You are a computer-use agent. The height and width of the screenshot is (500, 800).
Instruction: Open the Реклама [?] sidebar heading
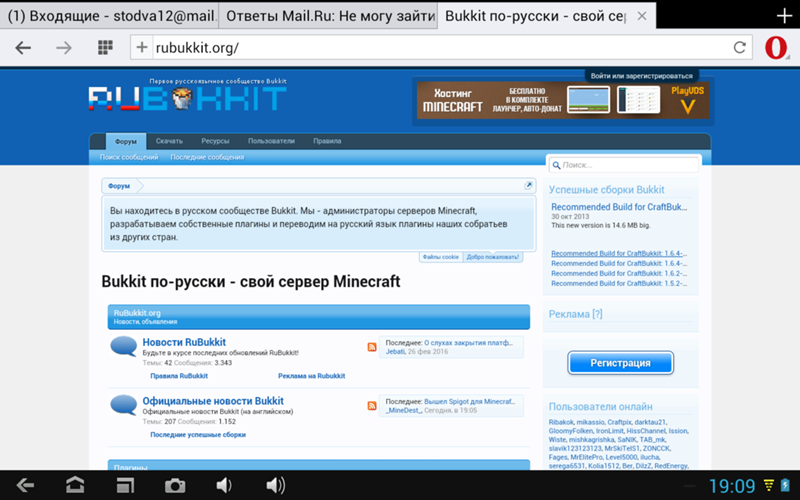point(576,314)
